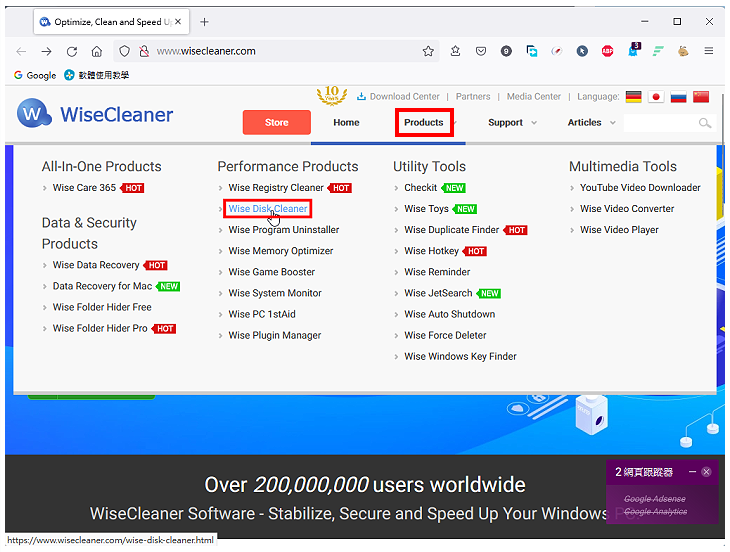This screenshot has width=730, height=552.
Task: Select Wise Registry Cleaner
Action: (276, 188)
